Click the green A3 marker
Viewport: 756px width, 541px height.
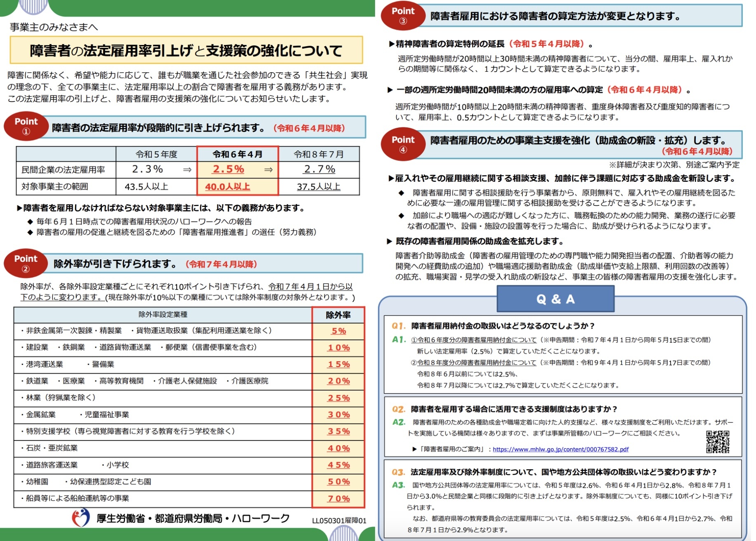[398, 485]
